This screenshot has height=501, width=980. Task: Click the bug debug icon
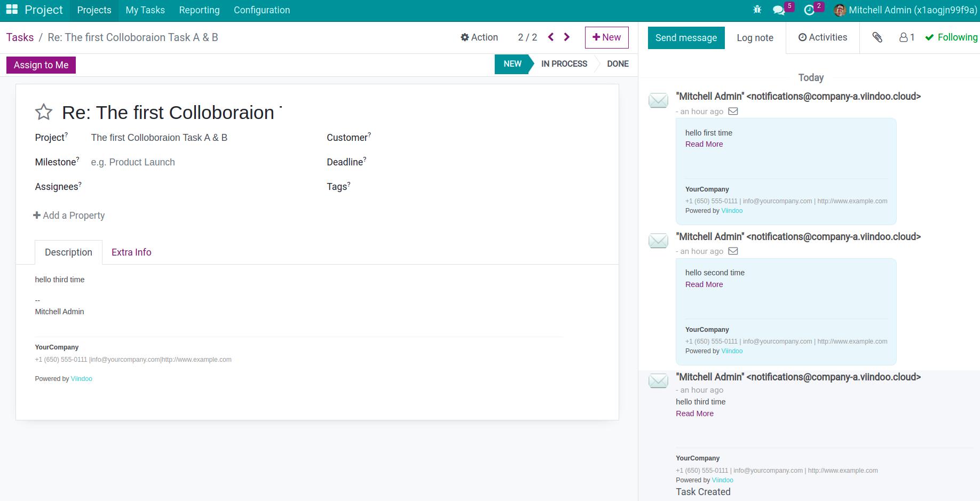757,10
